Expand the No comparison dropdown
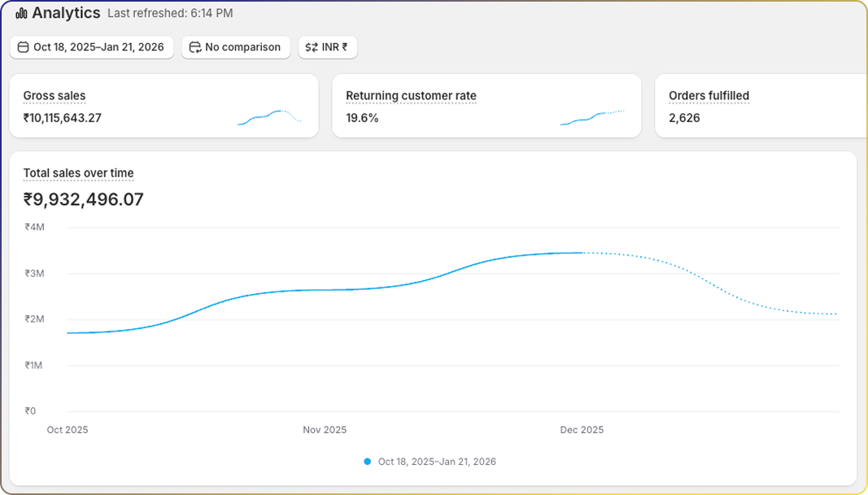Screen dimensions: 868x495 coord(236,47)
